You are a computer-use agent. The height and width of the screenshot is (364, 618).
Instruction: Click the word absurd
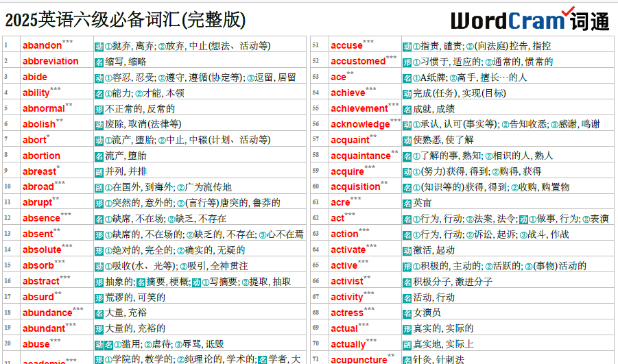[38, 298]
